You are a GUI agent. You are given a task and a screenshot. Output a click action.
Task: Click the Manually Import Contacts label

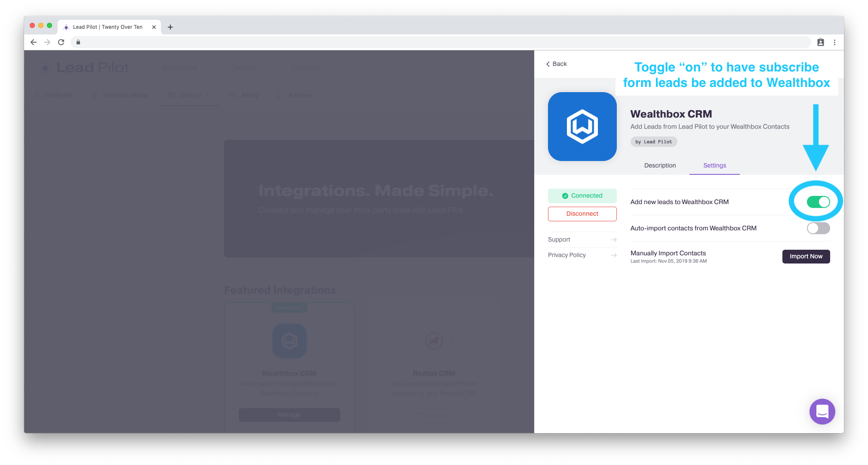coord(668,253)
